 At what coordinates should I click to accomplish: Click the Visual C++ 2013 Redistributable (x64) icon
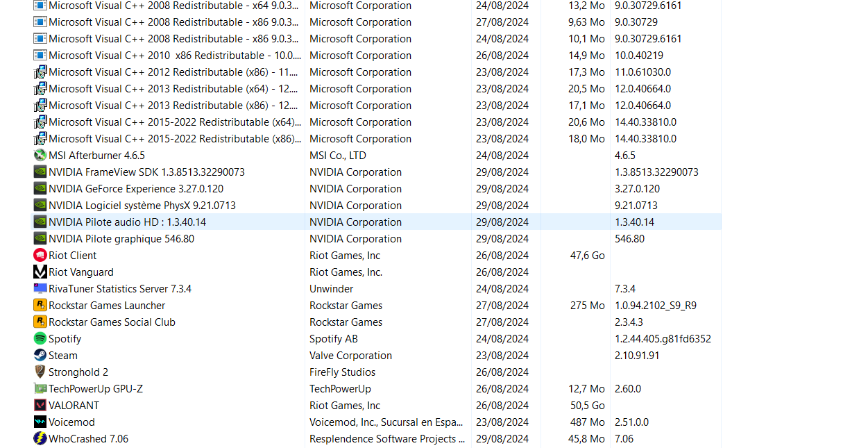tap(40, 89)
